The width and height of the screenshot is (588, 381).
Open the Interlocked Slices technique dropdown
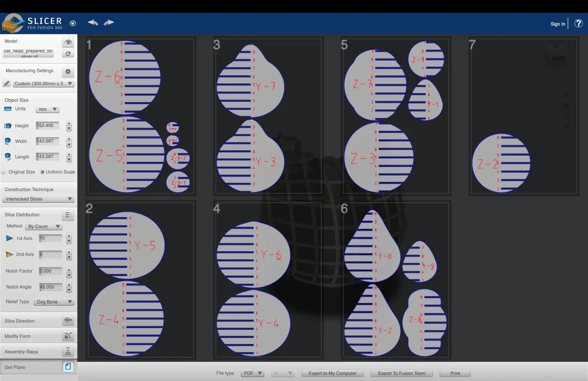pyautogui.click(x=38, y=199)
